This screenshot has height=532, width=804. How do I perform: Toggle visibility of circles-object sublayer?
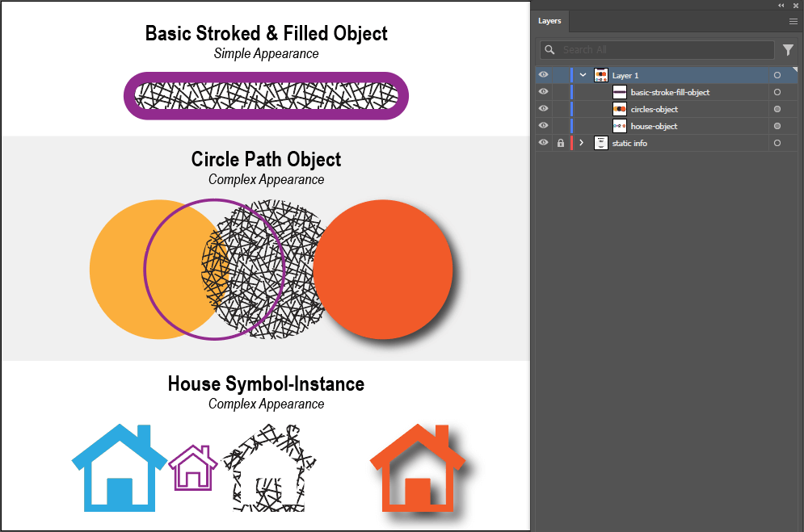543,109
